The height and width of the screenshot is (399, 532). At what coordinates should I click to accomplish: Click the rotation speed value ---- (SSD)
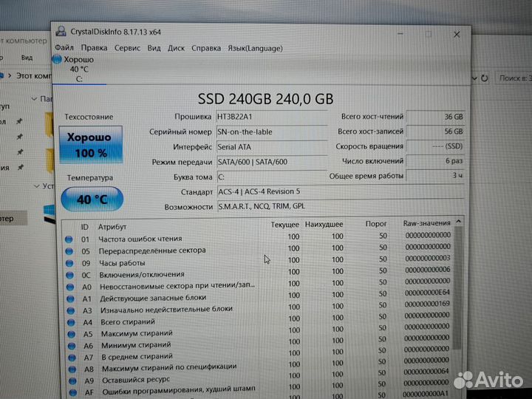click(x=435, y=146)
